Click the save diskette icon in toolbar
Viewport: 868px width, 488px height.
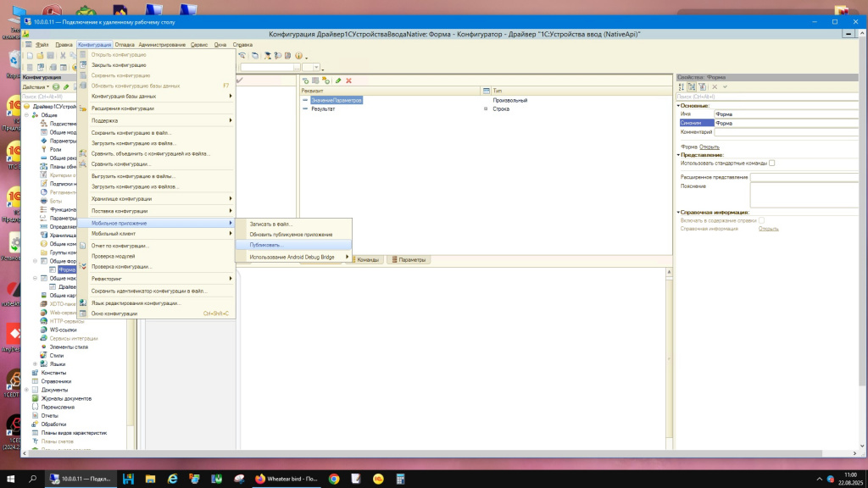point(50,56)
